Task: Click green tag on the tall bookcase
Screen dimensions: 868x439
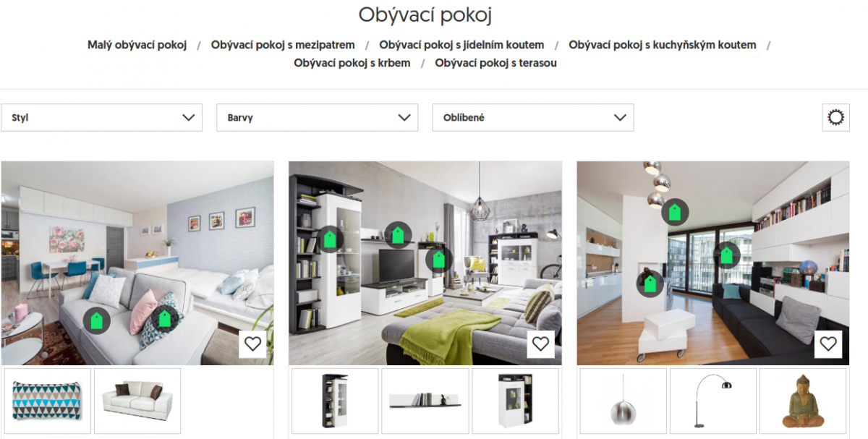Action: 330,239
